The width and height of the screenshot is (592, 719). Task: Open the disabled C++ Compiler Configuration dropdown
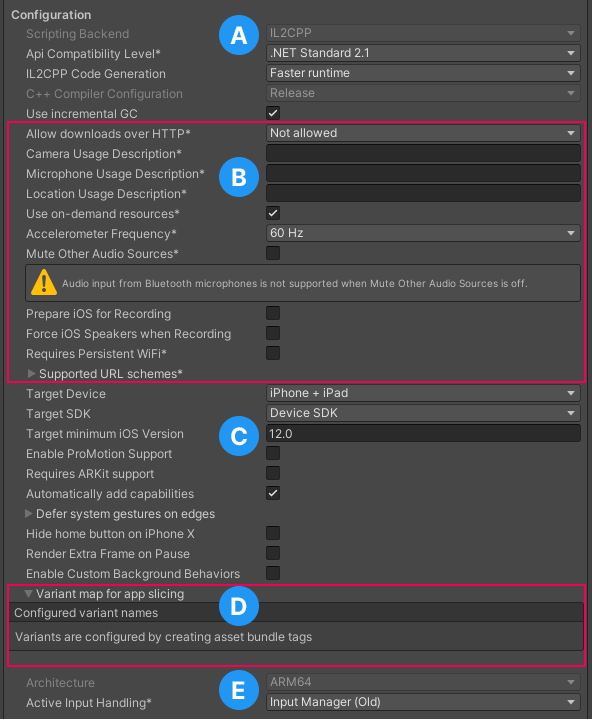click(x=423, y=93)
